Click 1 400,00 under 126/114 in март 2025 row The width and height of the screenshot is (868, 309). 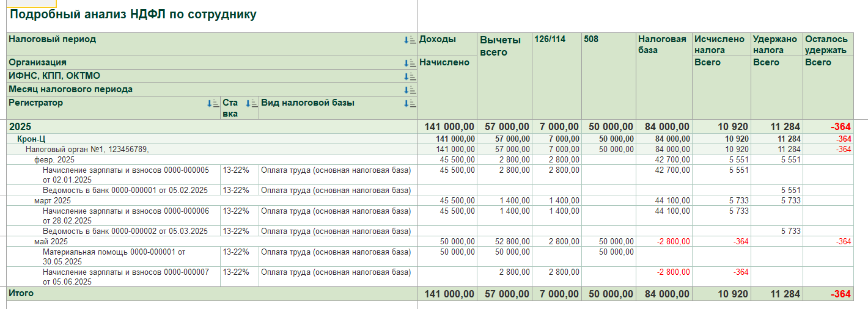563,200
